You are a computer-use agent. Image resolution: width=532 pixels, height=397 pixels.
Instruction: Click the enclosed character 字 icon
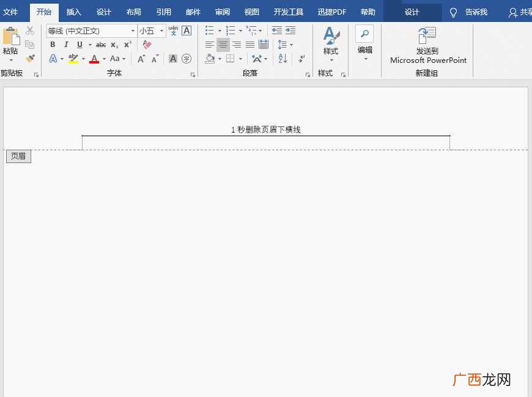point(187,59)
